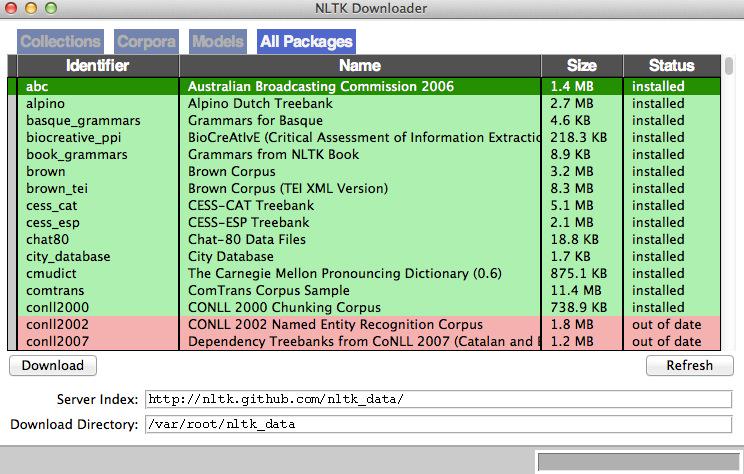The width and height of the screenshot is (744, 474).
Task: Click the '11.4 MB' size cell
Action: point(576,290)
